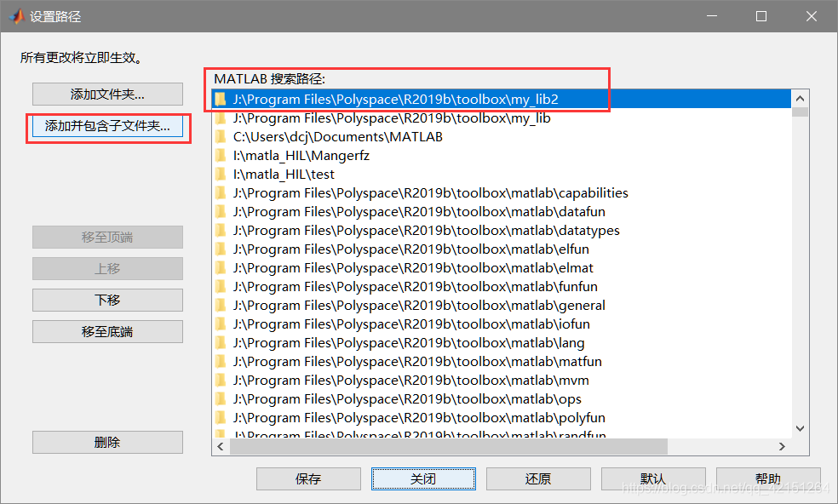Click vertical scrollbar up arrow

click(x=800, y=99)
